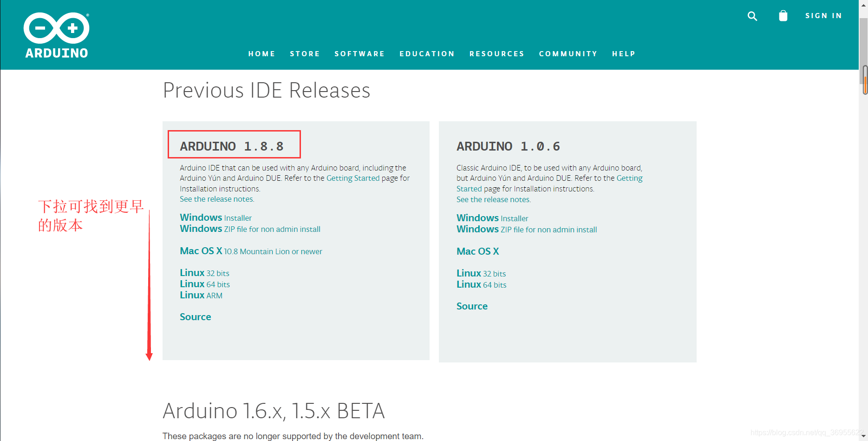Open the EDUCATION menu item
This screenshot has height=441, width=868.
(427, 54)
